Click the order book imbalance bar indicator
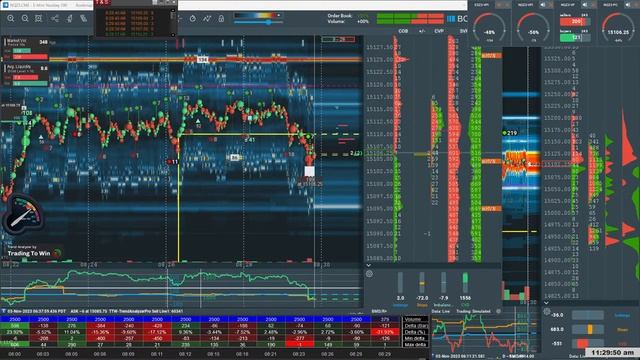The image size is (640, 360). click(x=410, y=19)
